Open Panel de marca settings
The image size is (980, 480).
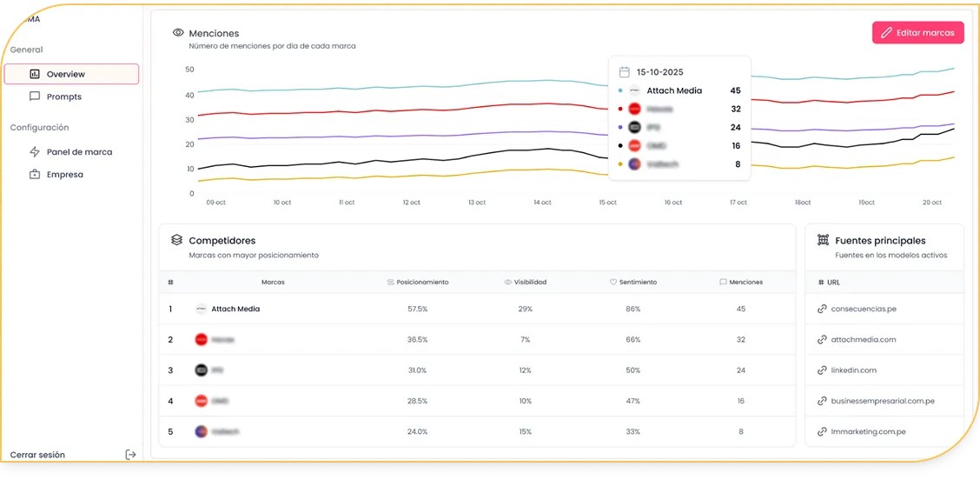tap(78, 152)
